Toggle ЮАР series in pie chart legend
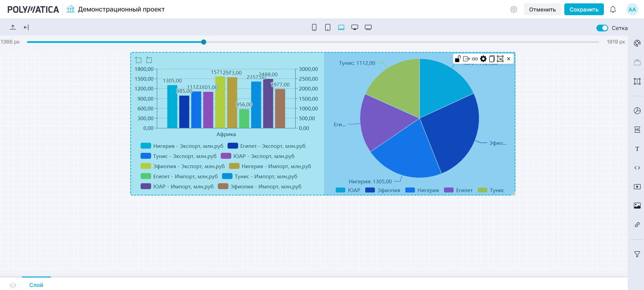The height and width of the screenshot is (290, 644). (348, 190)
